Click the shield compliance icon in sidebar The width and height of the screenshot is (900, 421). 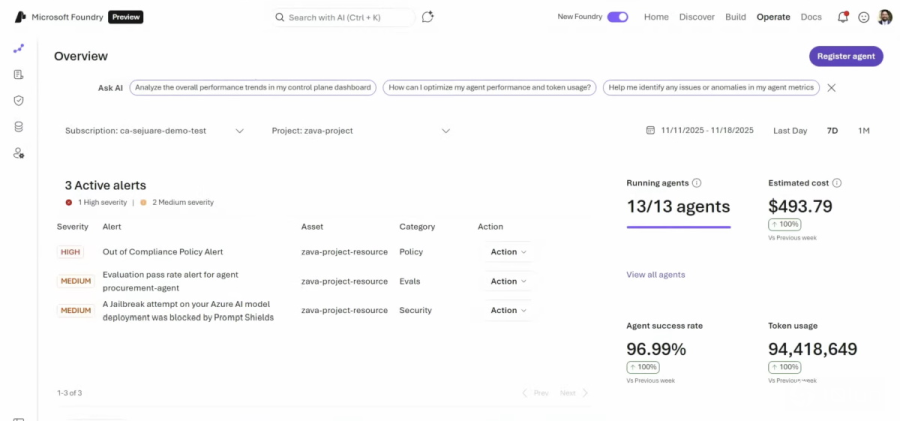point(18,100)
